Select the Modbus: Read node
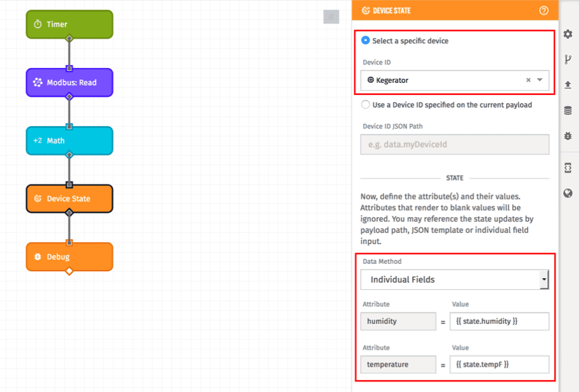The width and height of the screenshot is (579, 392). pyautogui.click(x=69, y=82)
